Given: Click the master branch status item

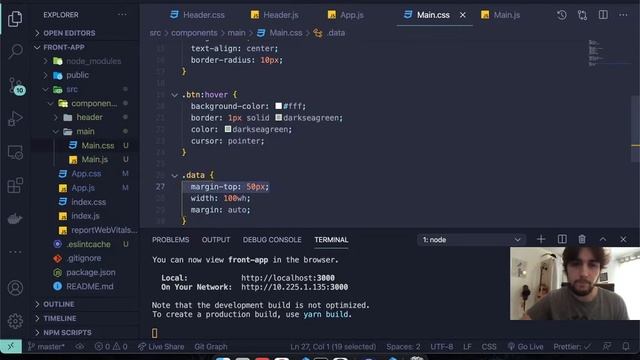Looking at the screenshot, I should pyautogui.click(x=46, y=347).
